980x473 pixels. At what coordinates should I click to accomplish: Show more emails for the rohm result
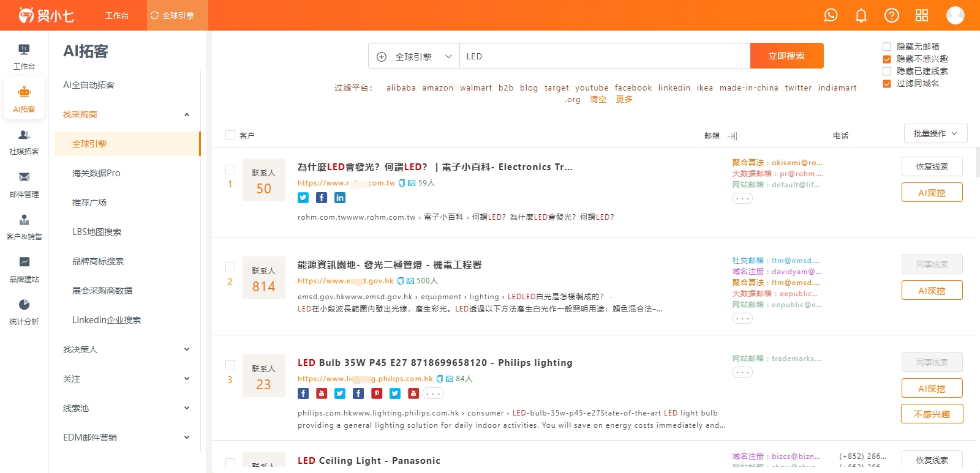[742, 198]
